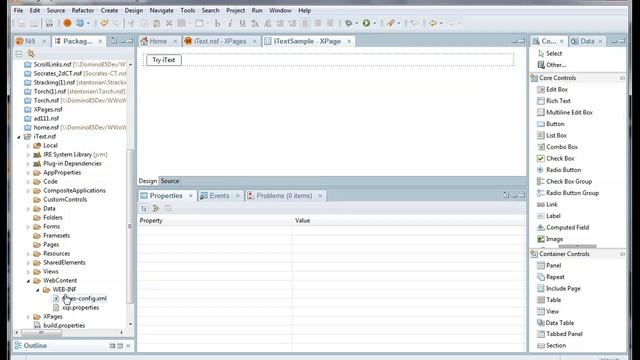Screen dimensions: 640x360
Task: Select the Repeat container control
Action: 551,277
